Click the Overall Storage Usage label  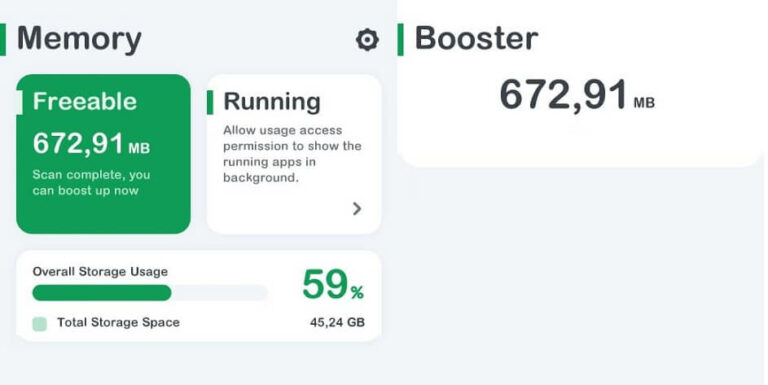tap(100, 272)
